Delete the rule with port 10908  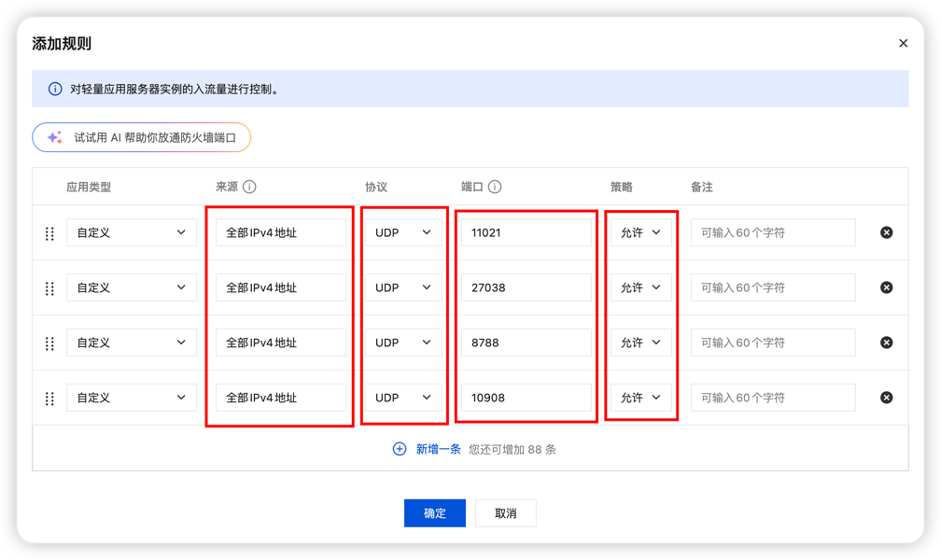(x=886, y=397)
